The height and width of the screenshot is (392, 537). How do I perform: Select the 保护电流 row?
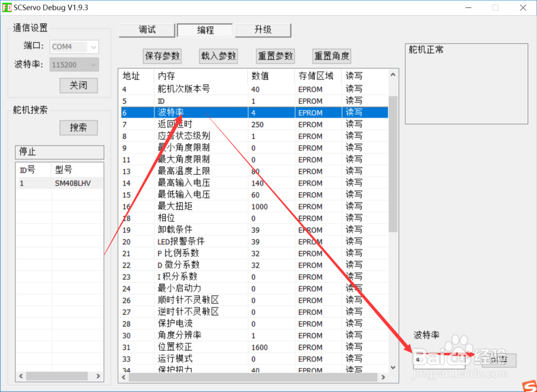255,323
